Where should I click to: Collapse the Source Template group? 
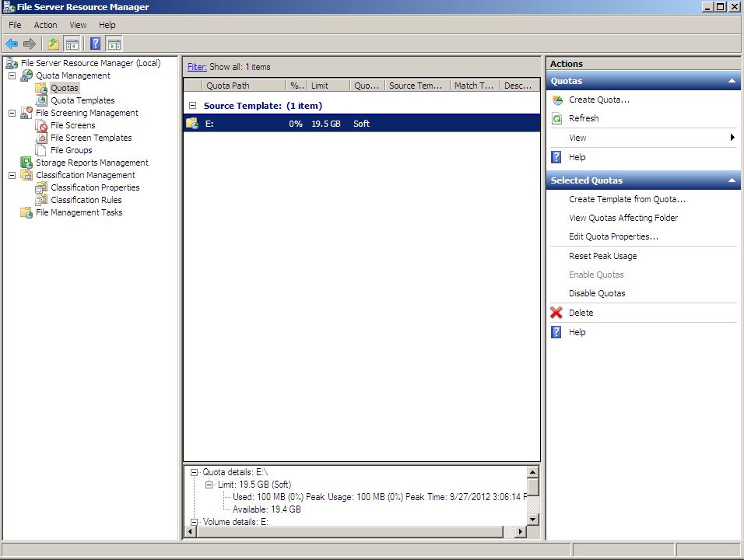(x=191, y=105)
